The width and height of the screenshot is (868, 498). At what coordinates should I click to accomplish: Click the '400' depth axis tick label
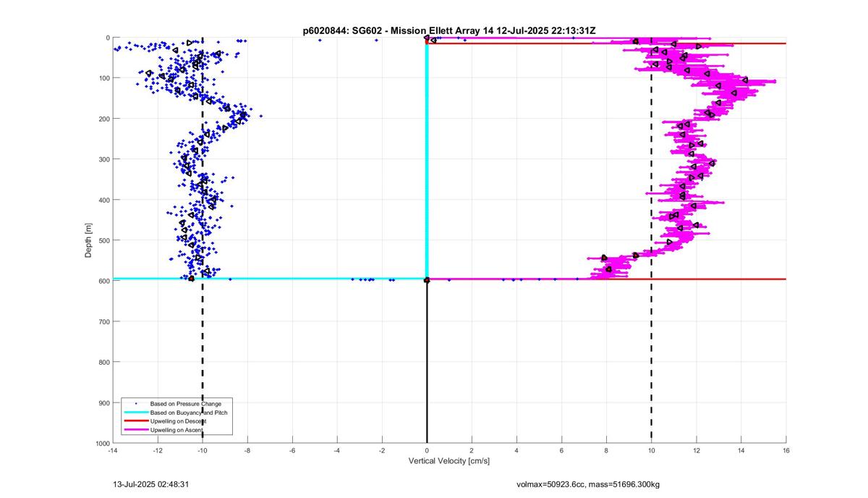coord(103,200)
